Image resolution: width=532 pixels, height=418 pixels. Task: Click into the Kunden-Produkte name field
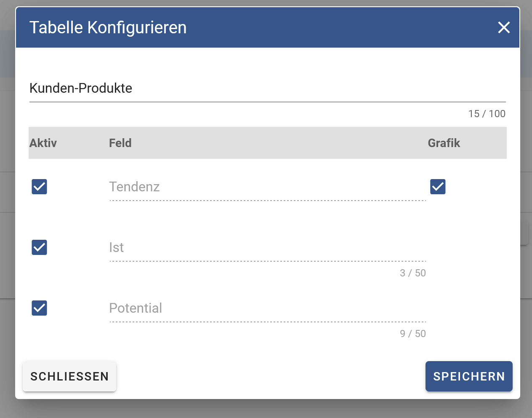(268, 88)
